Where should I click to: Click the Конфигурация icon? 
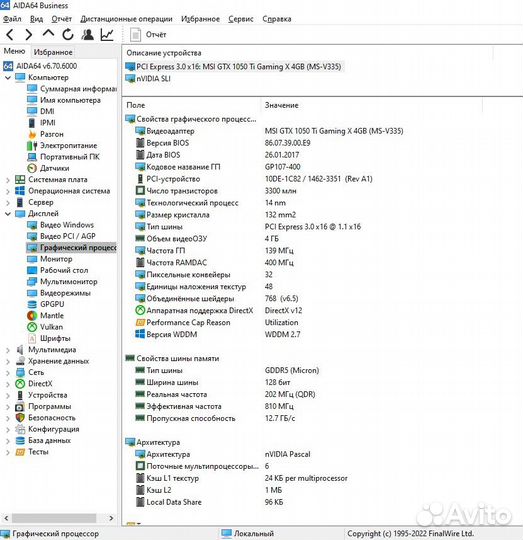[x=20, y=429]
